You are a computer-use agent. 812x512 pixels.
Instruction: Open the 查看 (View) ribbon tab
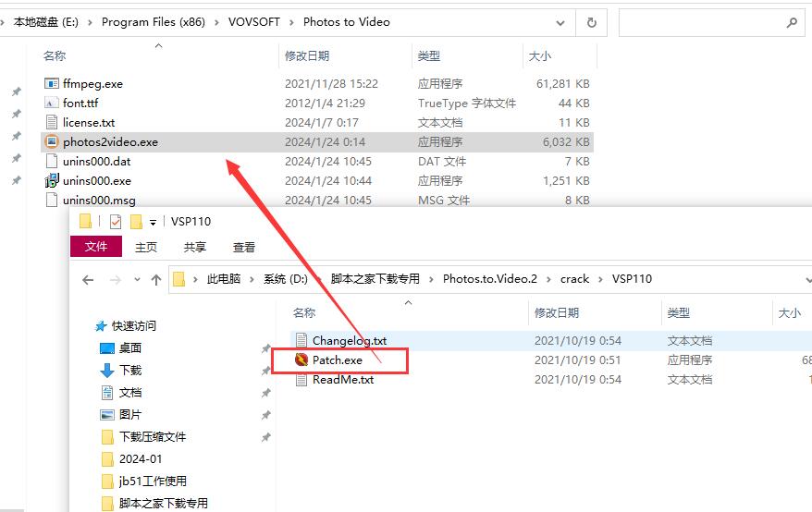point(244,248)
